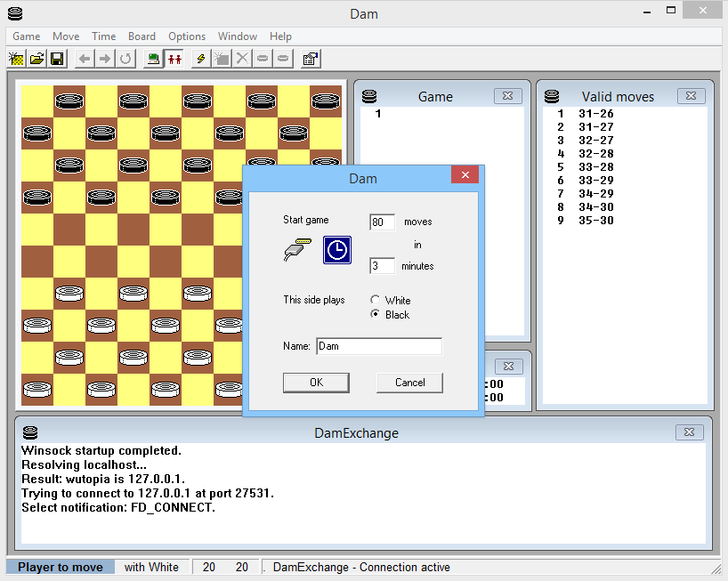Viewport: 728px width, 581px height.
Task: Open the Time menu
Action: click(103, 36)
